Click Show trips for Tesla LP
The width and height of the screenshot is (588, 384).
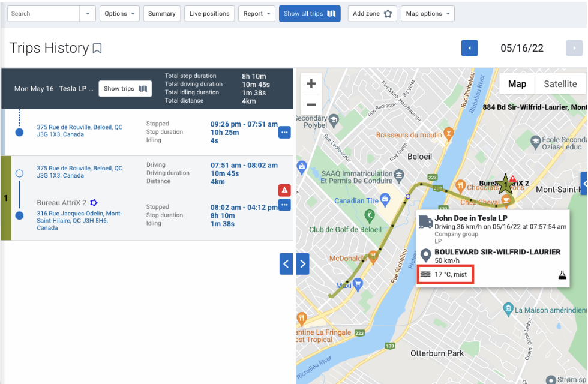click(x=125, y=89)
